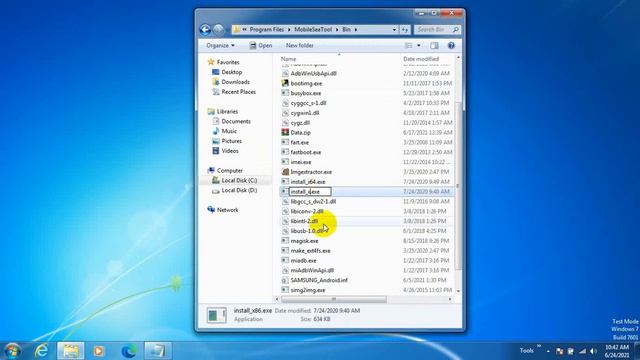Image resolution: width=640 pixels, height=360 pixels.
Task: Select magisk.exe file
Action: click(x=304, y=241)
